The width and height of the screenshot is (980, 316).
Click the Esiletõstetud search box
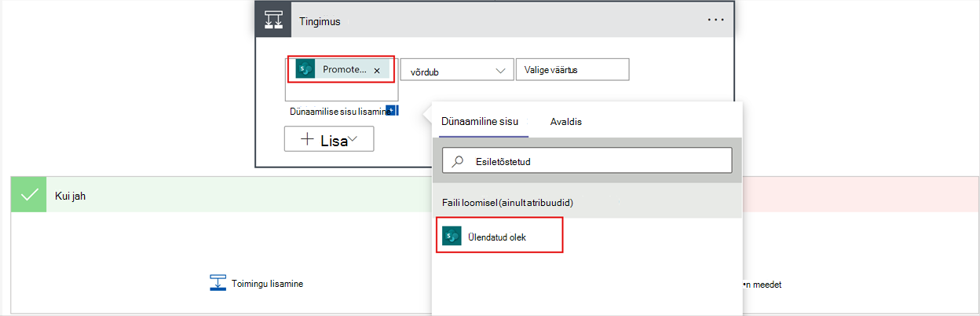click(587, 160)
